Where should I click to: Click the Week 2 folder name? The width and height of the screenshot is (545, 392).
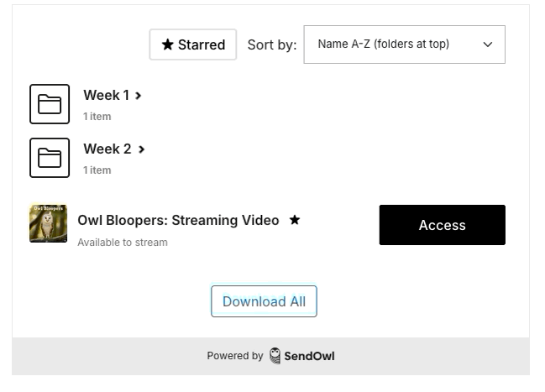tap(107, 149)
